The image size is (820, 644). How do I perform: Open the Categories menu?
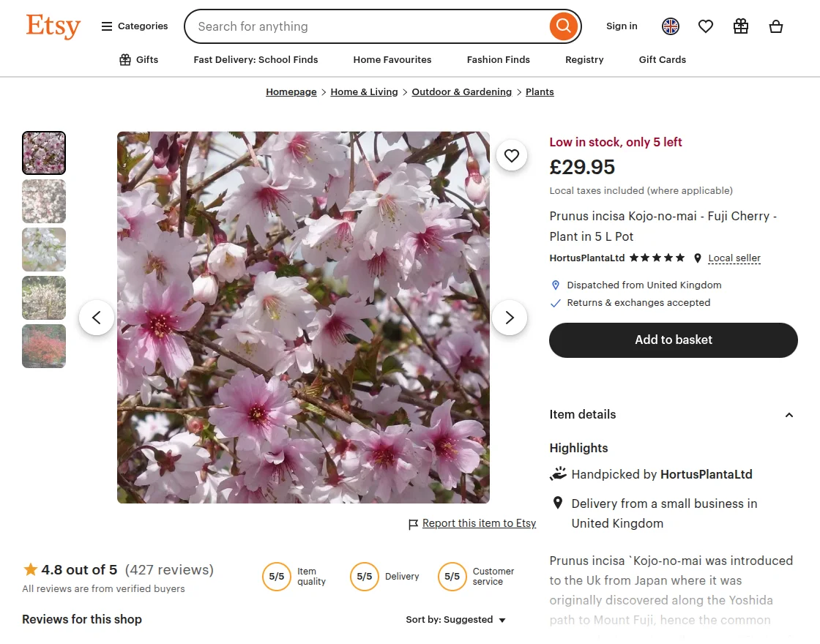point(135,26)
